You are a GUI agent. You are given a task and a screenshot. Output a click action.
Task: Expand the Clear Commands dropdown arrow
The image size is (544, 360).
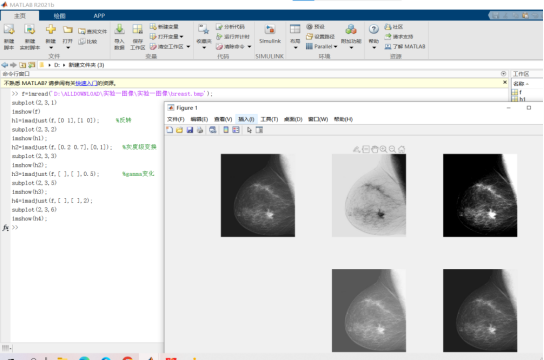(x=249, y=46)
